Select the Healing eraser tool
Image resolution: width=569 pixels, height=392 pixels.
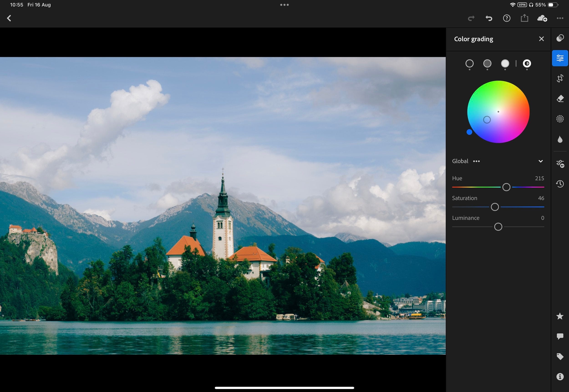(560, 99)
